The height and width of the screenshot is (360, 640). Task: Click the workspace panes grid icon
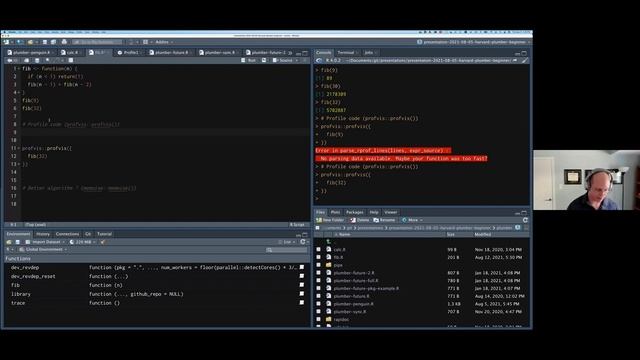coord(145,42)
